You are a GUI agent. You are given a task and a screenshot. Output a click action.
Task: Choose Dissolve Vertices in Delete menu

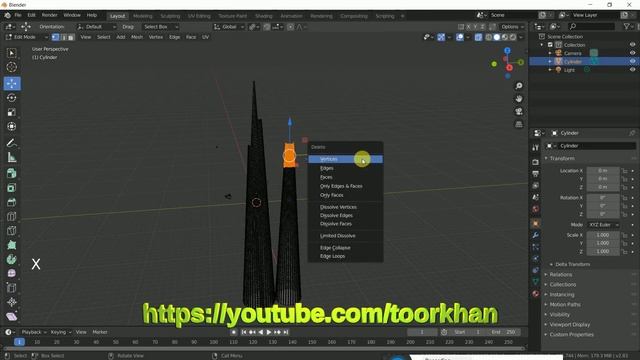pos(345,207)
